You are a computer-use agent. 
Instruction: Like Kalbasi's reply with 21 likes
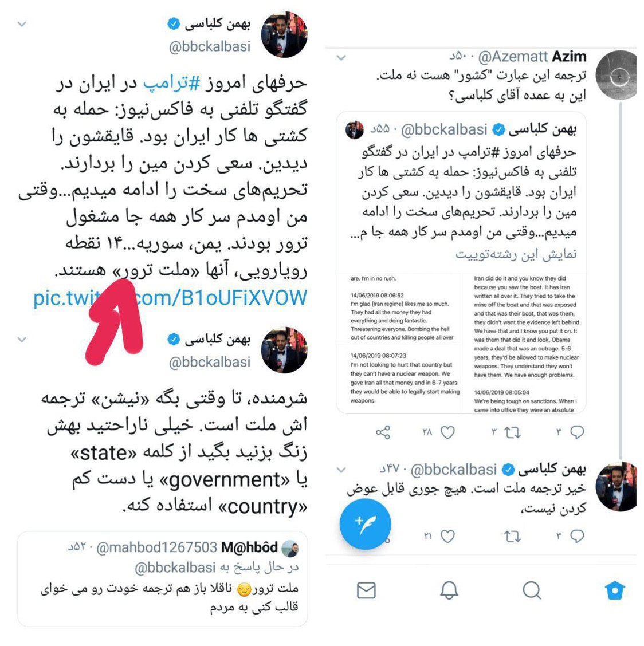click(447, 536)
